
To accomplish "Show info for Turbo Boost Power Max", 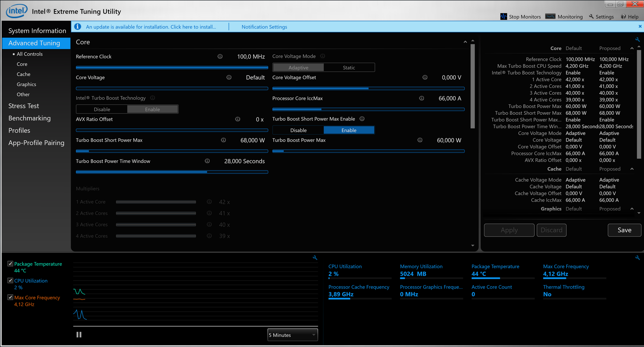I will (420, 140).
